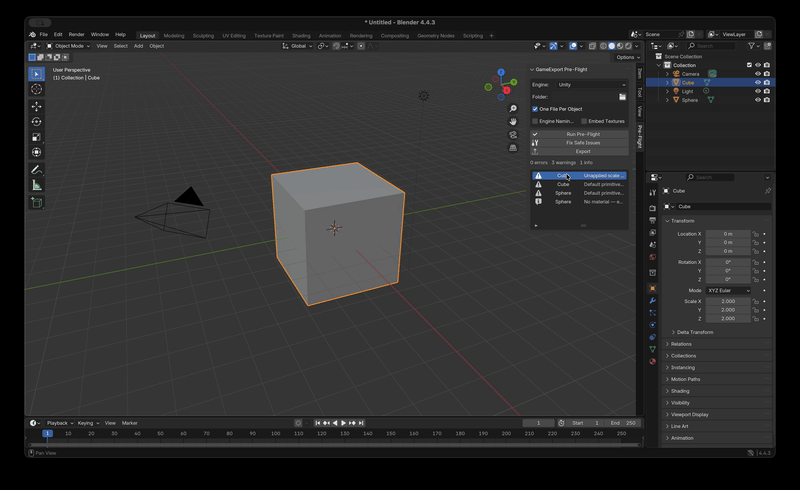Enable the Engine Naming checkbox
This screenshot has width=800, height=490.
535,121
